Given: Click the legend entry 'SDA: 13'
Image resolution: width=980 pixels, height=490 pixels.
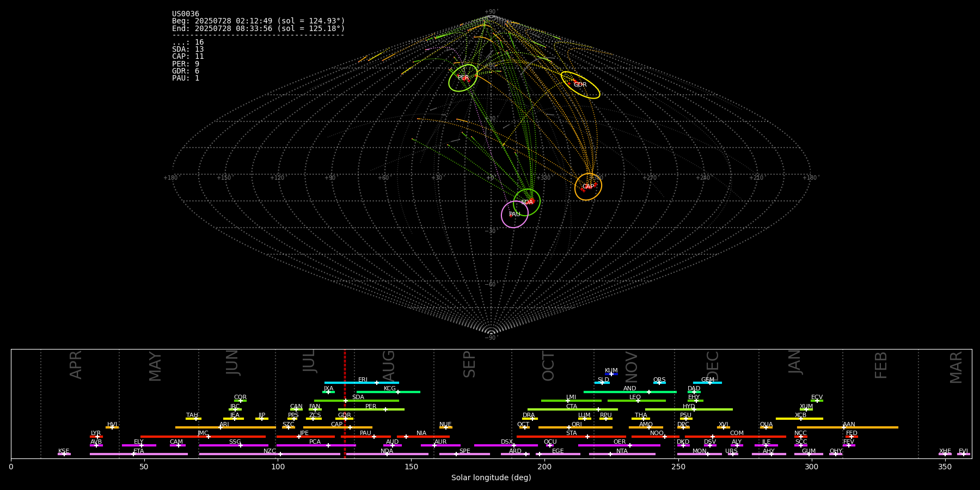Looking at the screenshot, I should [188, 50].
